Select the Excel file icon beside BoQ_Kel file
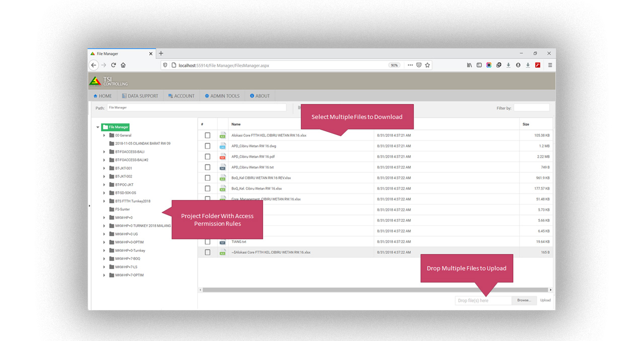644x341 pixels. (x=222, y=177)
